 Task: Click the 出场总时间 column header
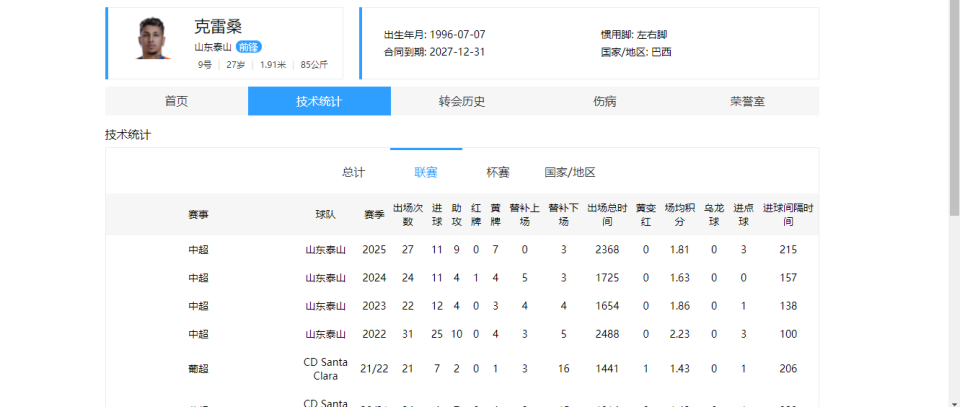[x=606, y=214]
